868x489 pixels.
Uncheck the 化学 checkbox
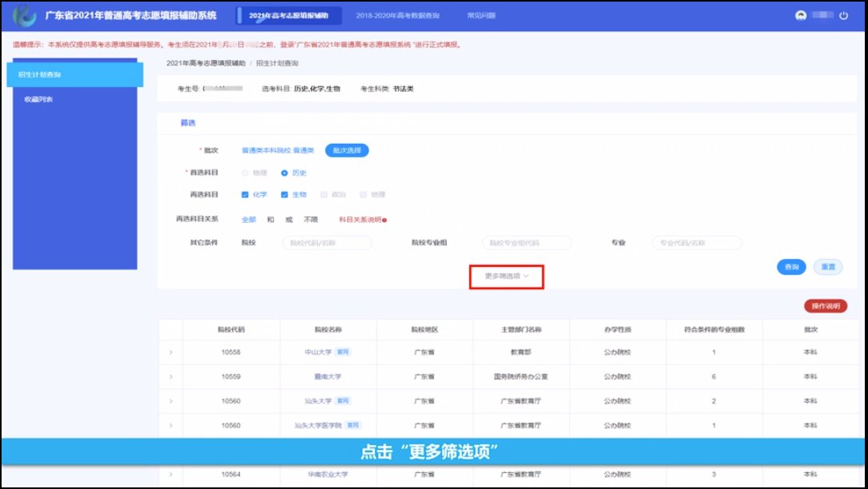coord(245,194)
